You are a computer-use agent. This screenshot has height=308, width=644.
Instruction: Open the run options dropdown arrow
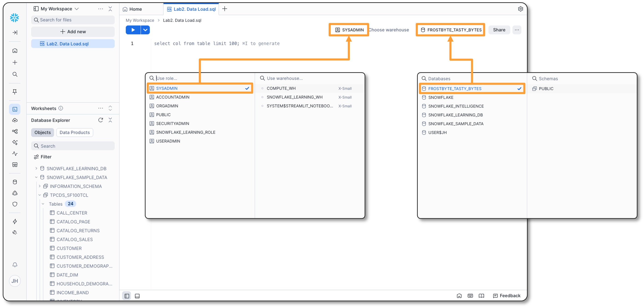tap(145, 30)
